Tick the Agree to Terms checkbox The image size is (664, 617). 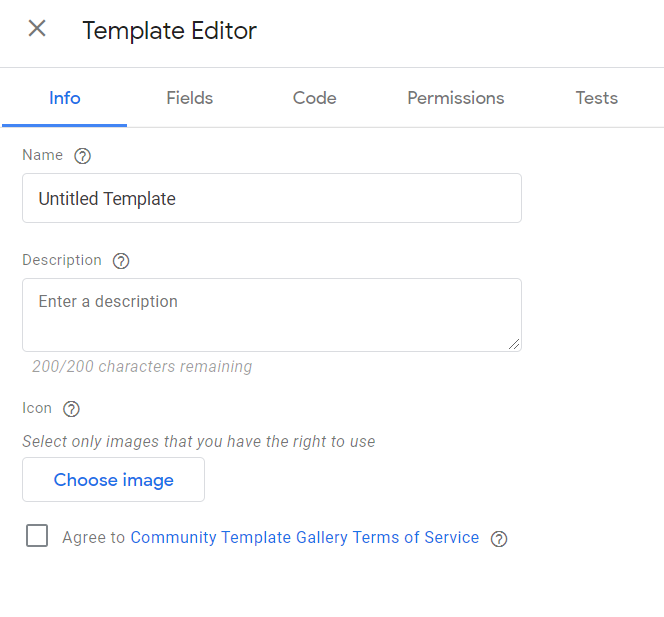37,537
